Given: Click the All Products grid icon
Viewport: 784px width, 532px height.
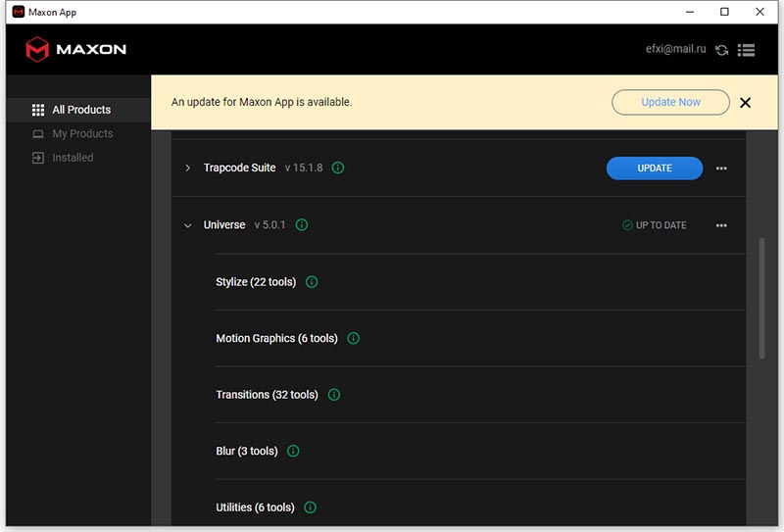Looking at the screenshot, I should (x=38, y=110).
